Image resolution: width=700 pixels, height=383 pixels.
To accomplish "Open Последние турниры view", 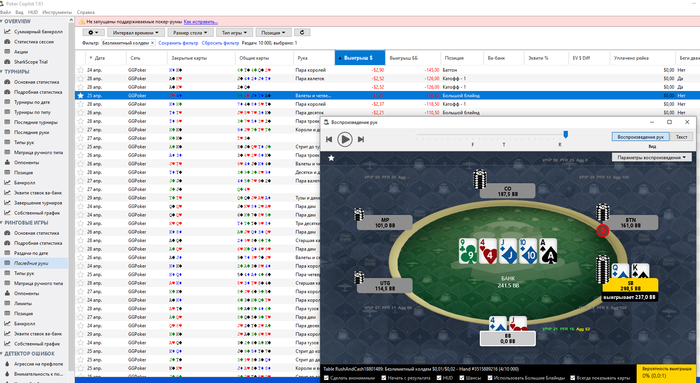I will (36, 122).
